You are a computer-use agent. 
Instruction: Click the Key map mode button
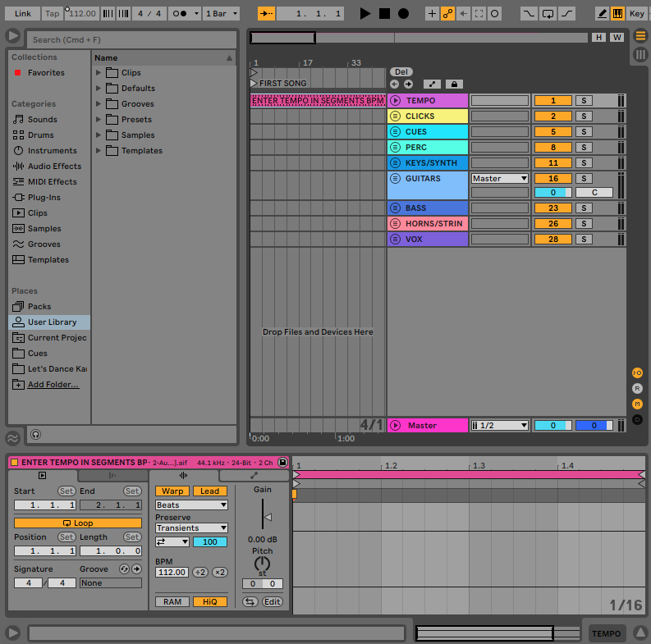tap(636, 14)
